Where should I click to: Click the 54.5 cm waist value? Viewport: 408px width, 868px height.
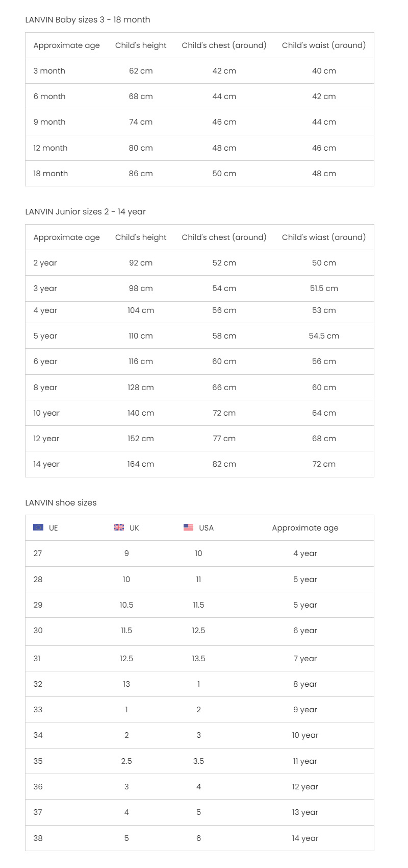click(x=324, y=336)
